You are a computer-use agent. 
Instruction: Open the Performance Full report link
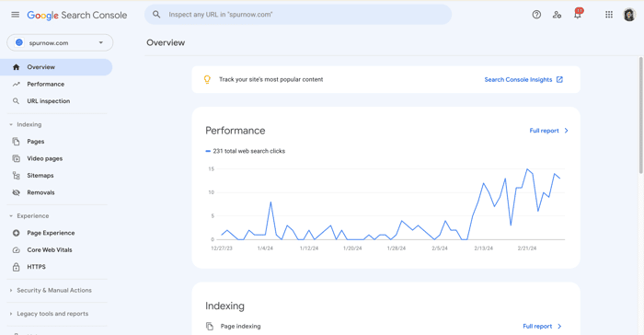click(x=548, y=131)
